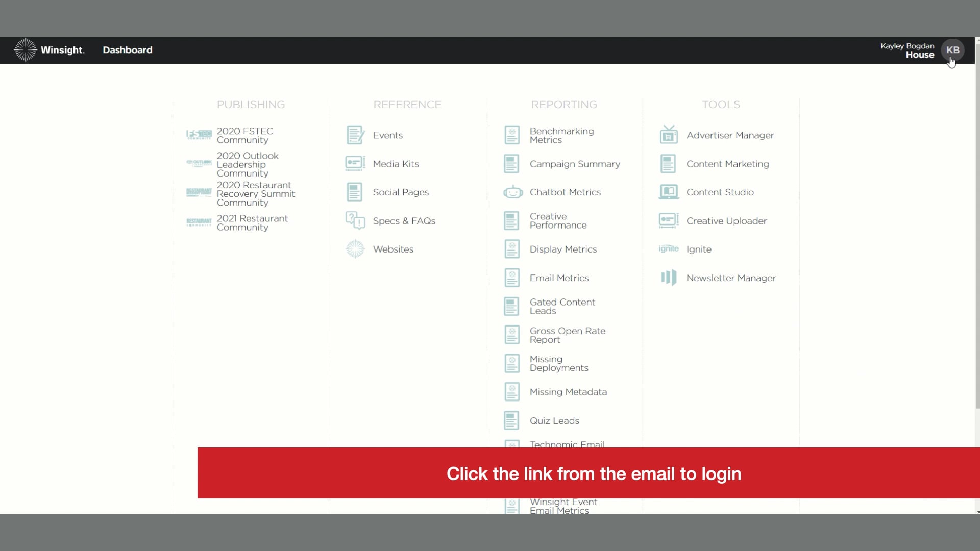Click the Social Pages document icon
This screenshot has width=980, height=551.
pos(355,192)
